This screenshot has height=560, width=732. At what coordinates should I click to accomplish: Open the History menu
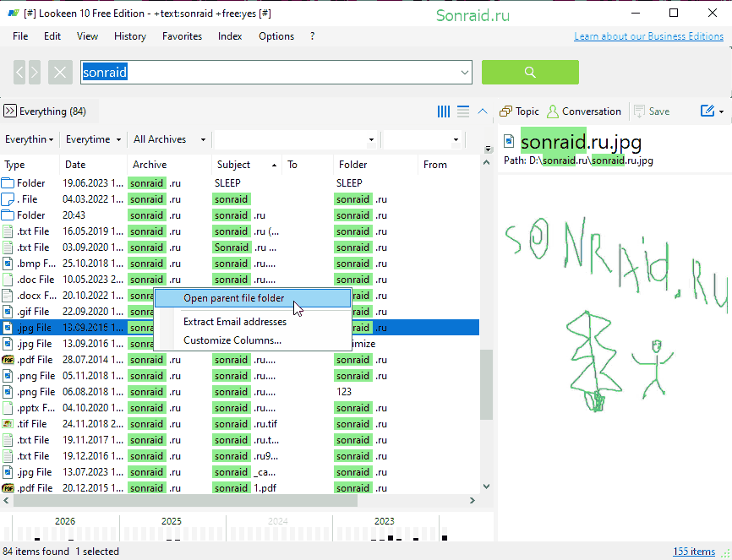point(130,36)
